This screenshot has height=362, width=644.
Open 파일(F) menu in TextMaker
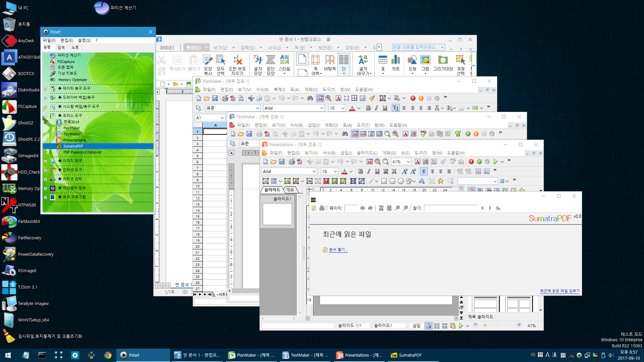[244, 125]
